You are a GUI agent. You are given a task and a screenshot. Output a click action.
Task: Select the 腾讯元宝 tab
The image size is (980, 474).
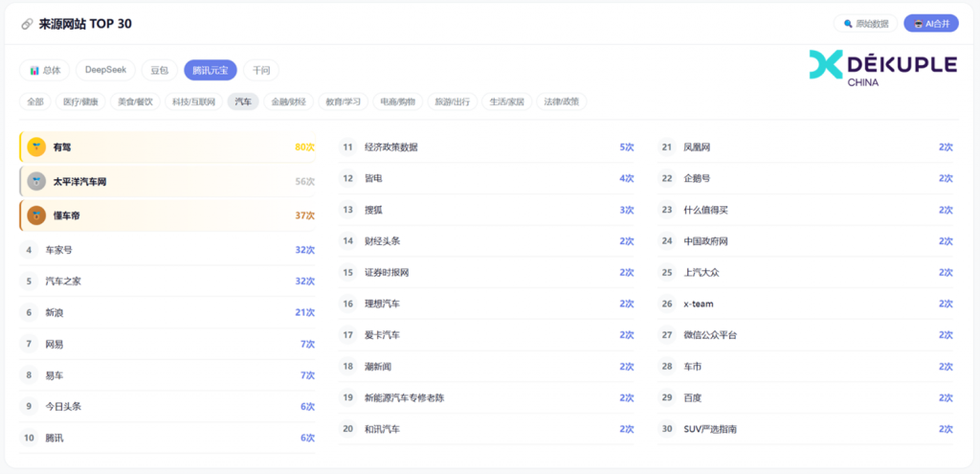click(x=210, y=71)
